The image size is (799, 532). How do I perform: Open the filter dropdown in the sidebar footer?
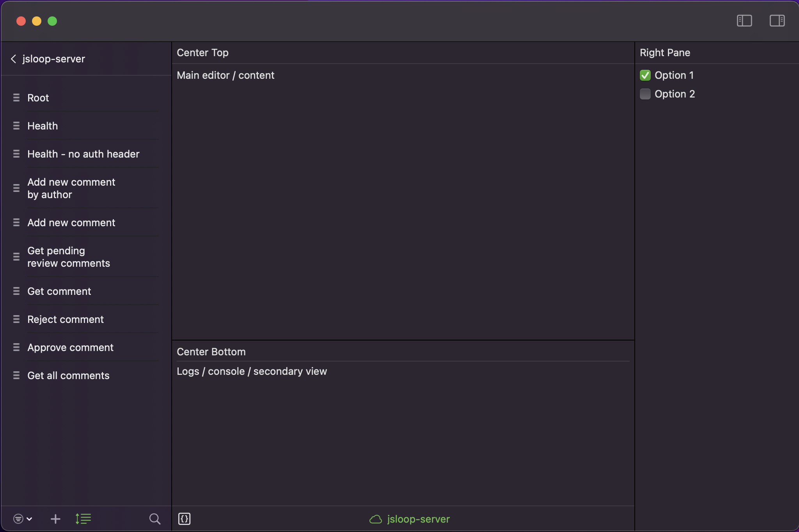[x=22, y=519]
